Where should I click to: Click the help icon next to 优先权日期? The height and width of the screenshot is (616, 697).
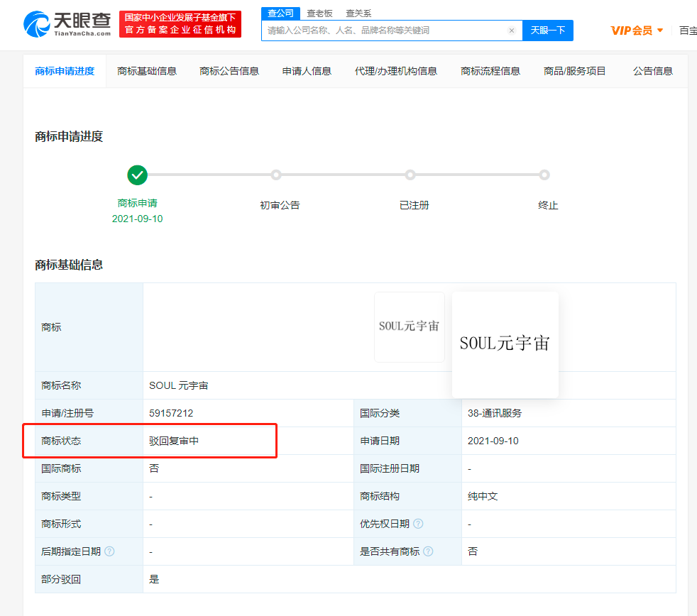tap(418, 524)
